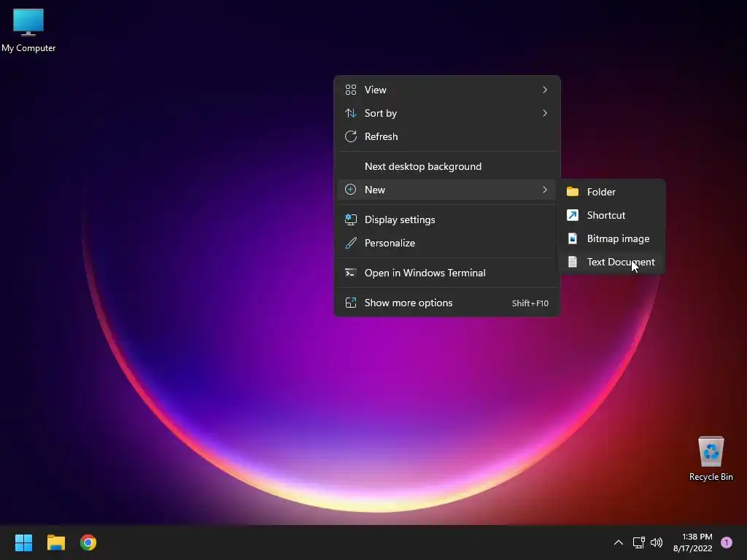Click the Refresh circular arrow icon
This screenshot has width=747, height=560.
tap(351, 136)
